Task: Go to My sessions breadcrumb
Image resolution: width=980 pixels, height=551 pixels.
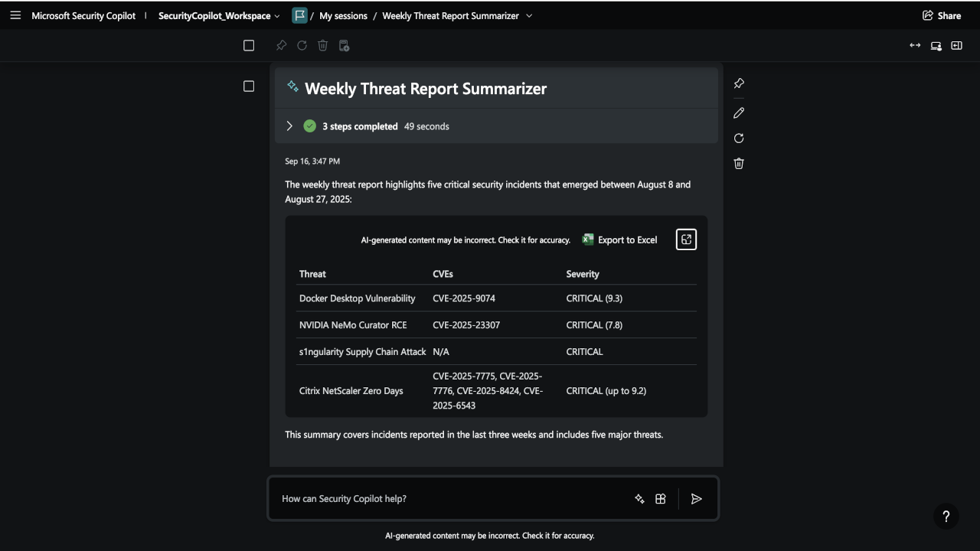Action: click(x=343, y=15)
